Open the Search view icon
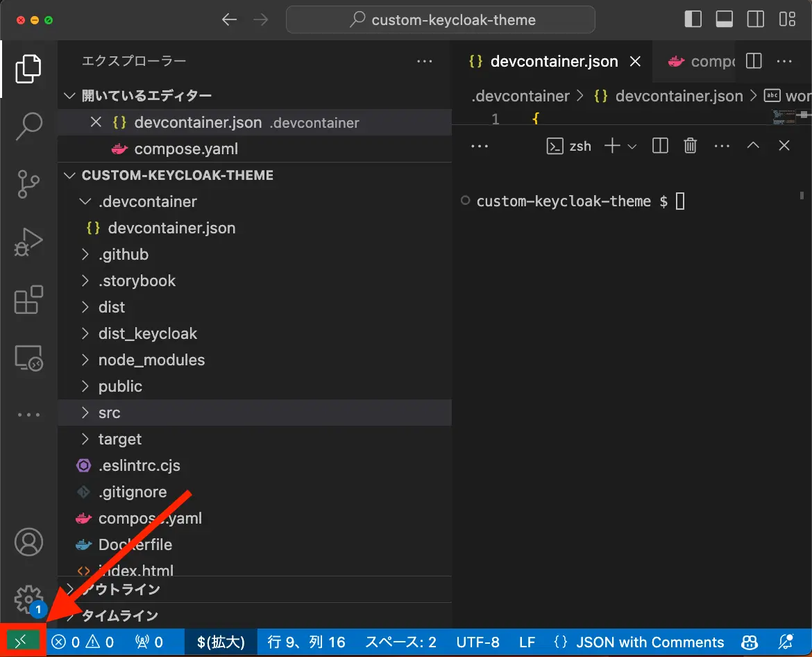The image size is (812, 657). pyautogui.click(x=28, y=126)
